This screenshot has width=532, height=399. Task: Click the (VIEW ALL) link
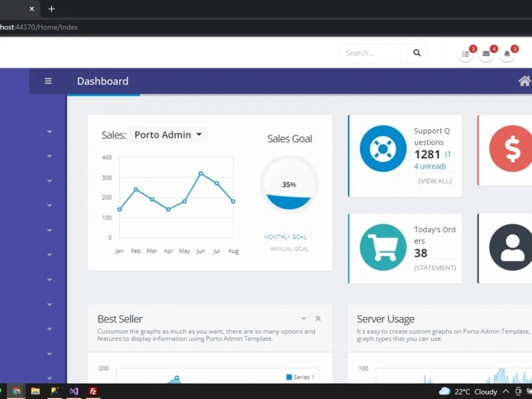(x=435, y=181)
